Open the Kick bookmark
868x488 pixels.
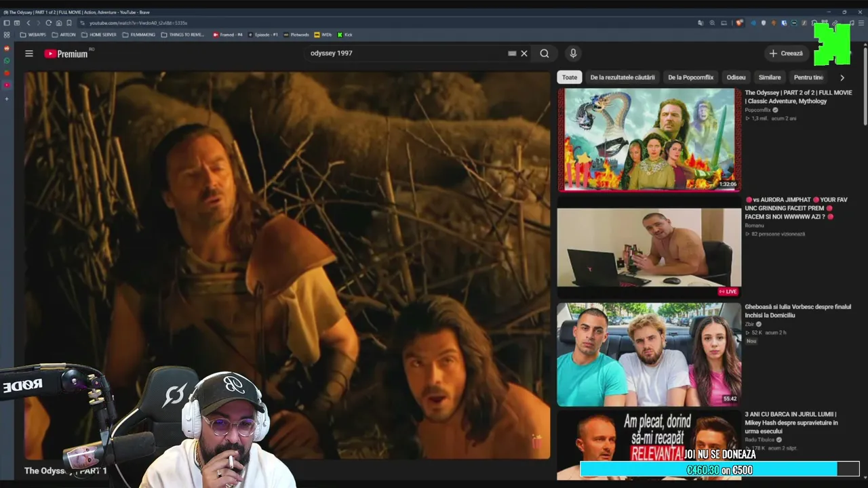click(x=345, y=35)
